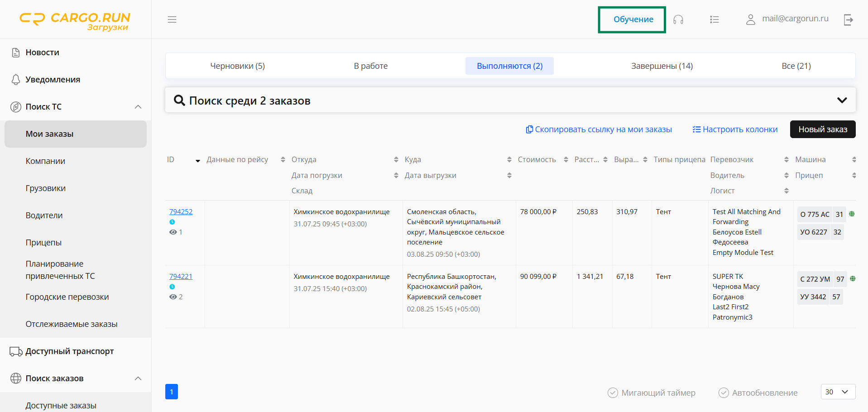Click Настроить колонки link
This screenshot has height=412, width=868.
735,129
